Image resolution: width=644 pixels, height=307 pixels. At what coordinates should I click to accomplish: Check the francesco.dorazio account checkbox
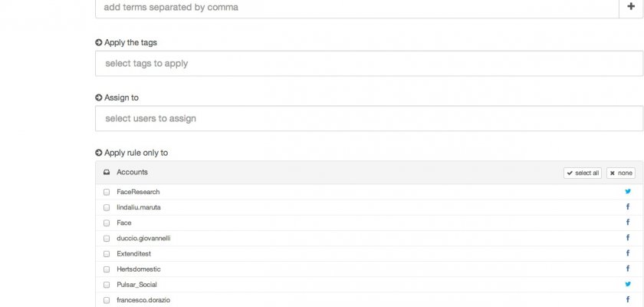coord(107,300)
